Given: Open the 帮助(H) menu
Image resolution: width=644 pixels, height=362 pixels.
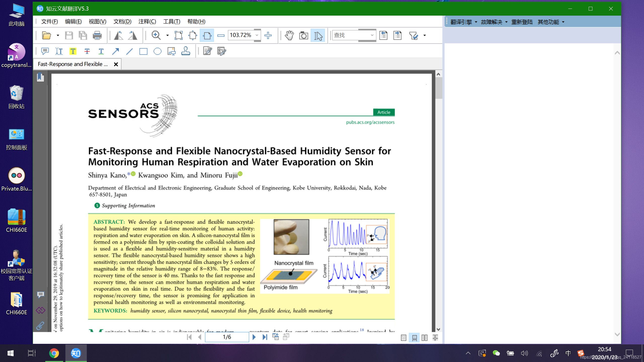Looking at the screenshot, I should (196, 22).
